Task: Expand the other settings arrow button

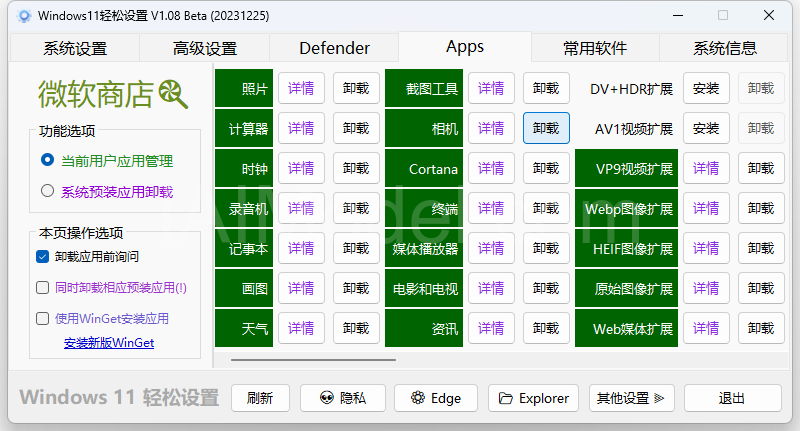Action: tap(632, 398)
